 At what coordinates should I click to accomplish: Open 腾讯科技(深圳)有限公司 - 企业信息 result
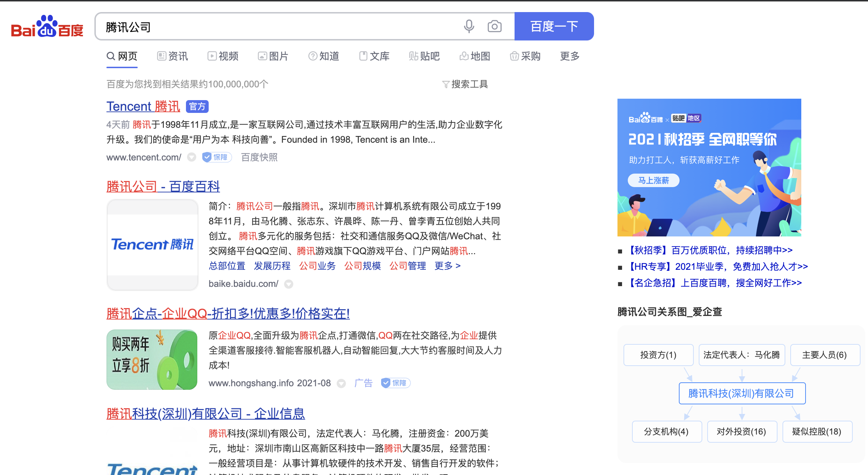click(206, 414)
